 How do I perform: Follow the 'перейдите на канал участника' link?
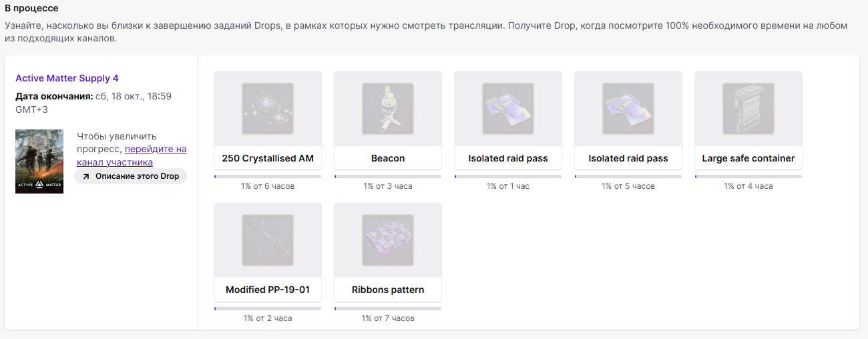pos(132,155)
